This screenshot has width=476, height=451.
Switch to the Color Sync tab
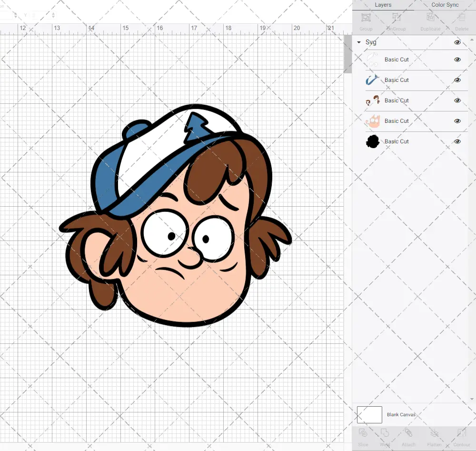coord(445,5)
